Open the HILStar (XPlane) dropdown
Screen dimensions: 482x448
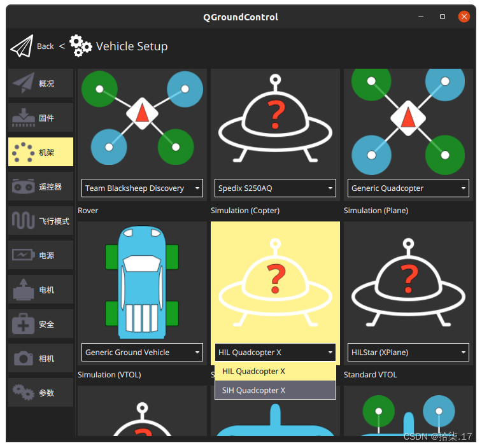pyautogui.click(x=409, y=352)
